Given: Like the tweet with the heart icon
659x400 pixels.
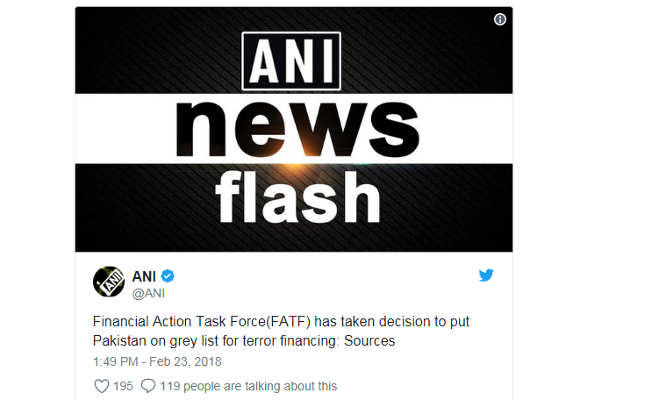Looking at the screenshot, I should pos(99,385).
